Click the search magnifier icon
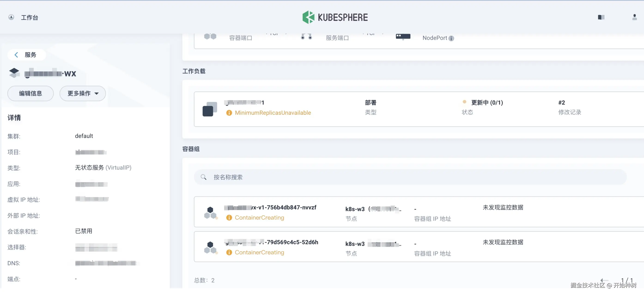This screenshot has width=644, height=296. 204,177
